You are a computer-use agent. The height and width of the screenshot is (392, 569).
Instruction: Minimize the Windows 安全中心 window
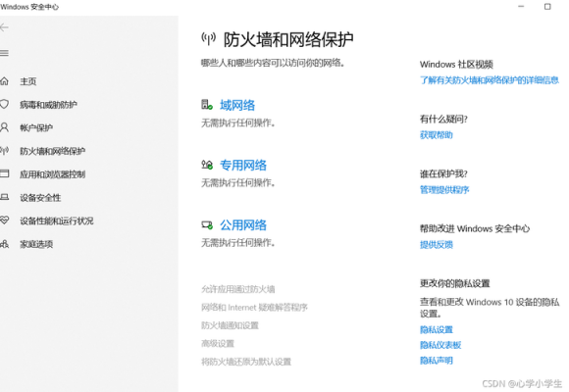coord(521,7)
